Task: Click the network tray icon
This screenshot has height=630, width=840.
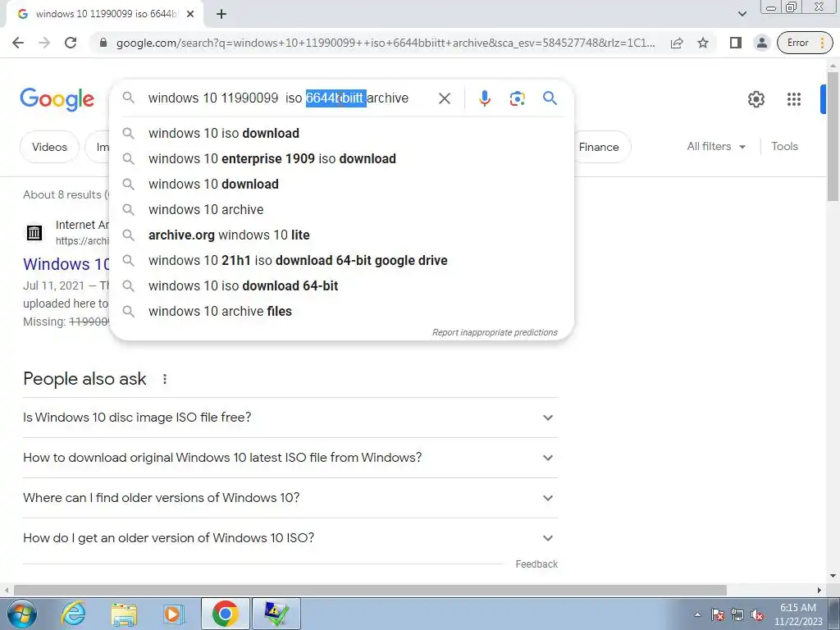Action: (x=737, y=614)
